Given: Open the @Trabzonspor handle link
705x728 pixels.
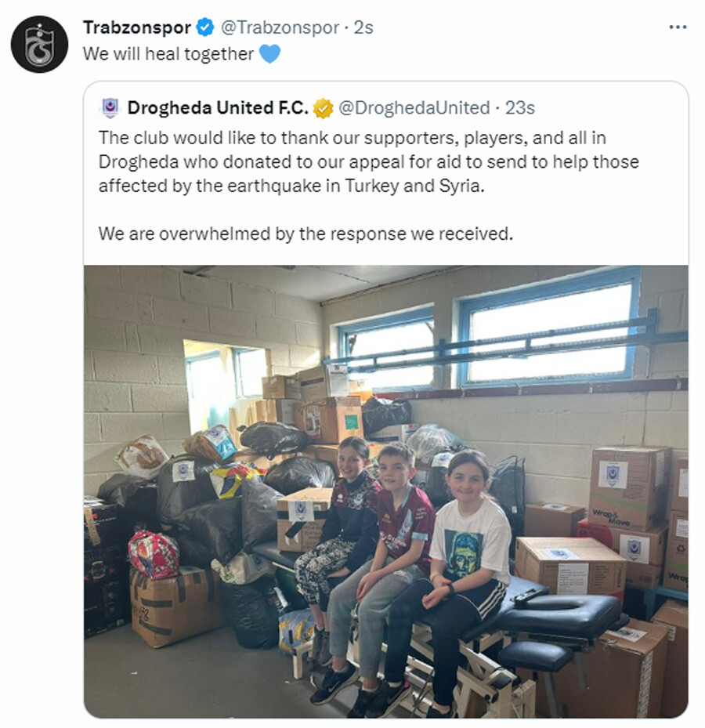Looking at the screenshot, I should [280, 27].
